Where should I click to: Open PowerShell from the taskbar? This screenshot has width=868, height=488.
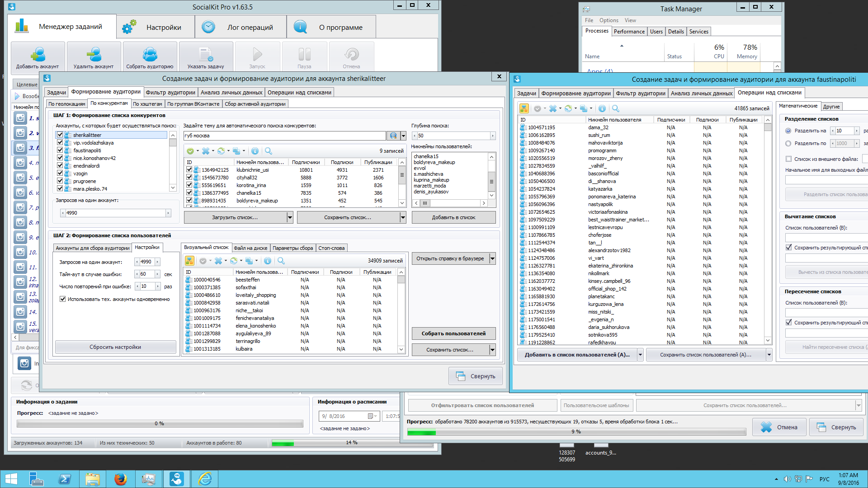pyautogui.click(x=65, y=479)
